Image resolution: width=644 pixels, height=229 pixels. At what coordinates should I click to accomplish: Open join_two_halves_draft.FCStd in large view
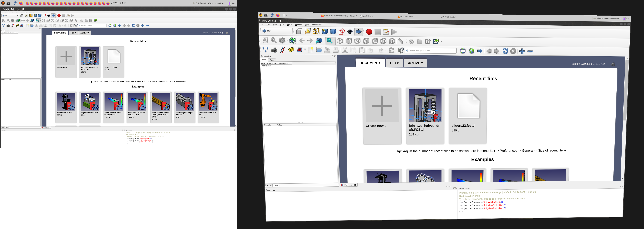(x=425, y=116)
